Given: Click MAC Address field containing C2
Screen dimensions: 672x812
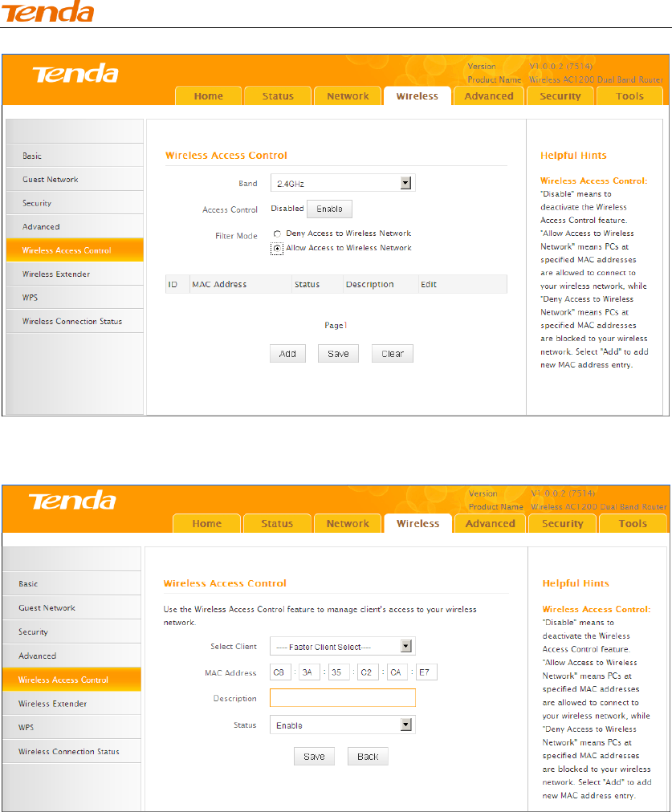Looking at the screenshot, I should click(x=368, y=672).
